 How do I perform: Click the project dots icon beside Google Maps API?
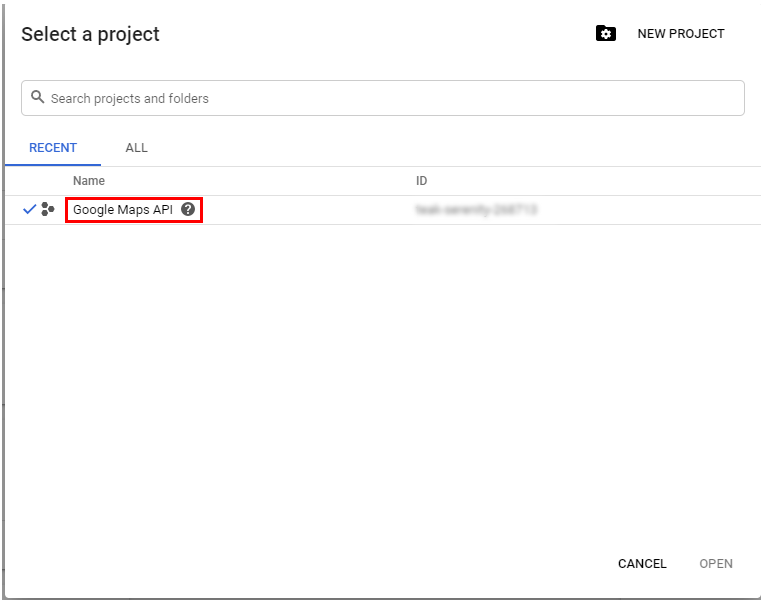(x=48, y=209)
